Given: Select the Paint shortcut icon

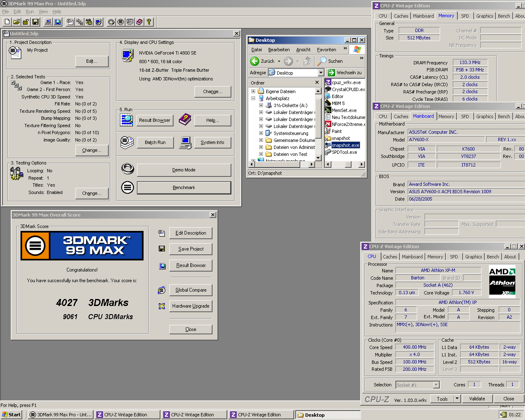Looking at the screenshot, I should point(328,131).
